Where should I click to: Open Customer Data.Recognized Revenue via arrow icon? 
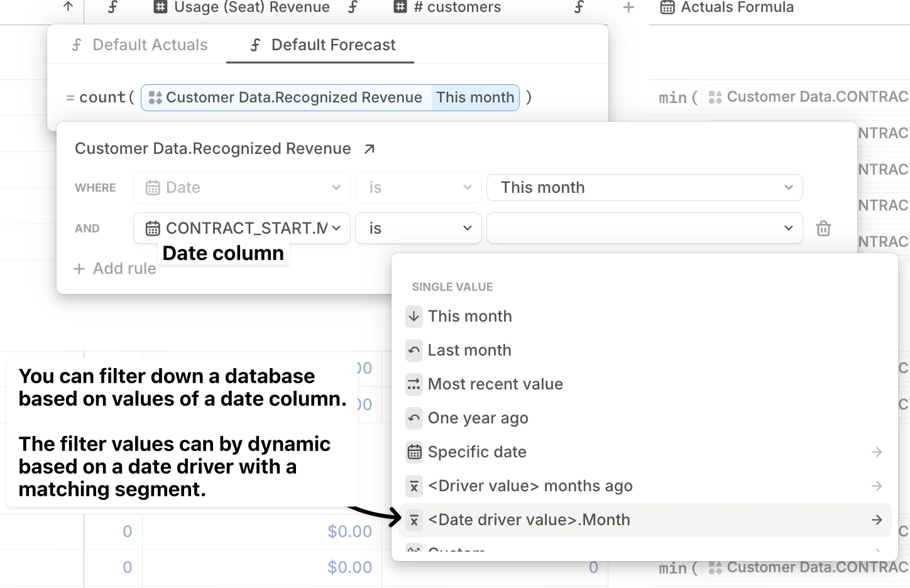point(370,149)
